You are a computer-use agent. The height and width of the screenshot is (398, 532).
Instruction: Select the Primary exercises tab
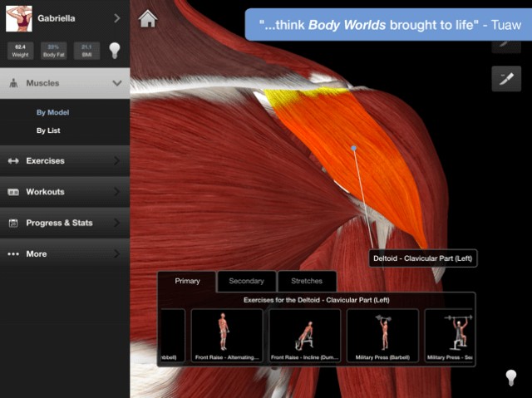187,282
